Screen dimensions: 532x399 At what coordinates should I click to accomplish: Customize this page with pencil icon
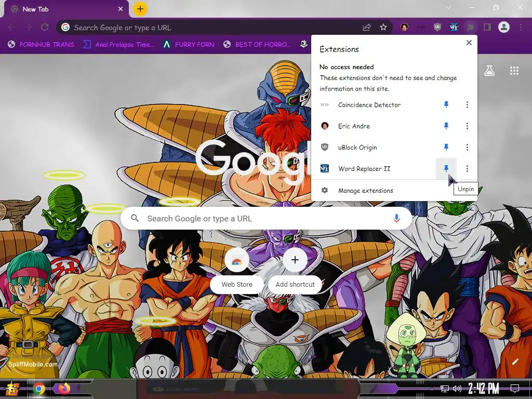[x=515, y=362]
